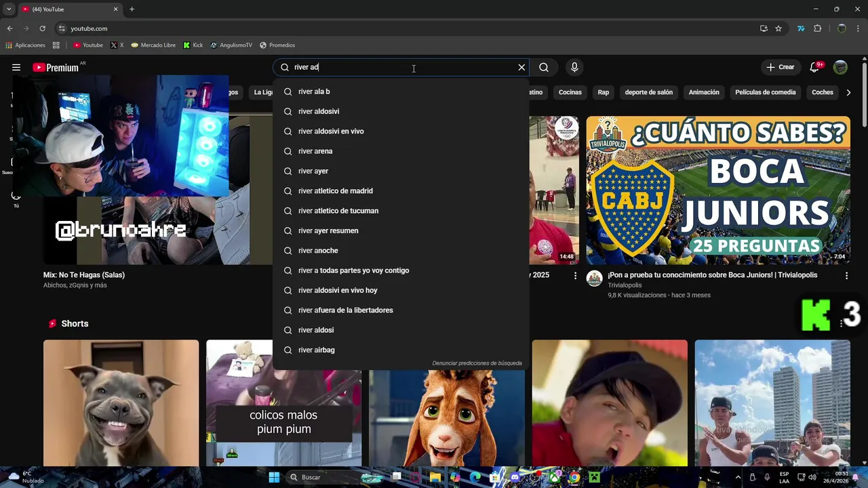Open the Windows Start menu
868x488 pixels.
click(274, 477)
